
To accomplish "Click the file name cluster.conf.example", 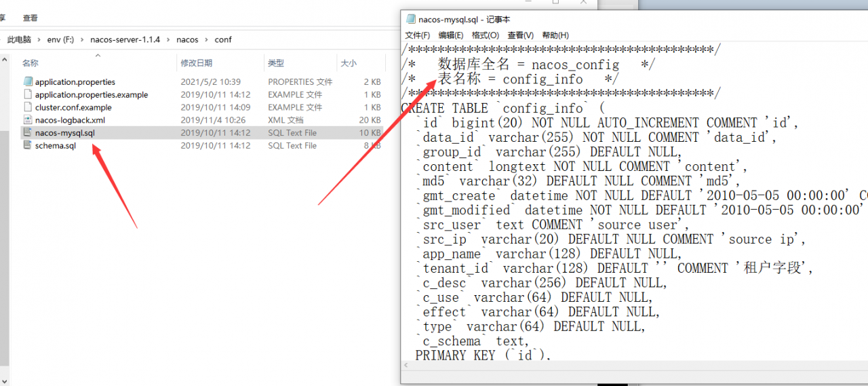I will coord(73,107).
